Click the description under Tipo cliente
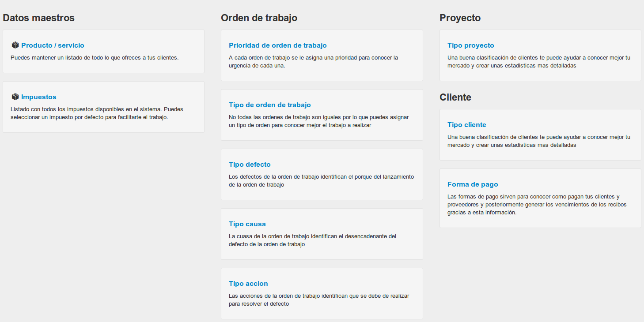644x322 pixels. point(539,141)
